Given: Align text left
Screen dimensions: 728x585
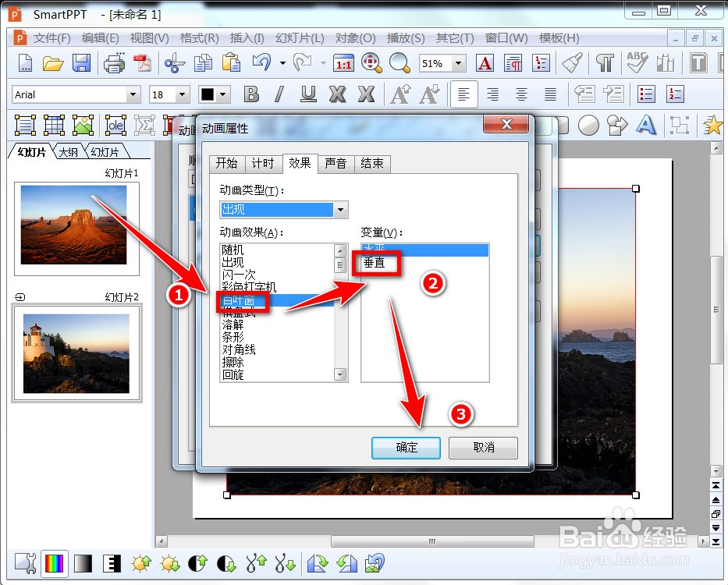Looking at the screenshot, I should pyautogui.click(x=463, y=94).
